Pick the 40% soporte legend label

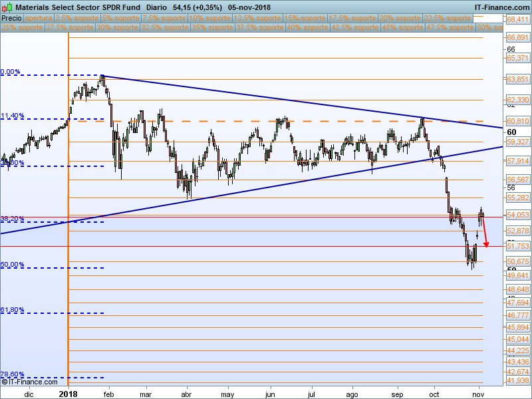(x=307, y=27)
